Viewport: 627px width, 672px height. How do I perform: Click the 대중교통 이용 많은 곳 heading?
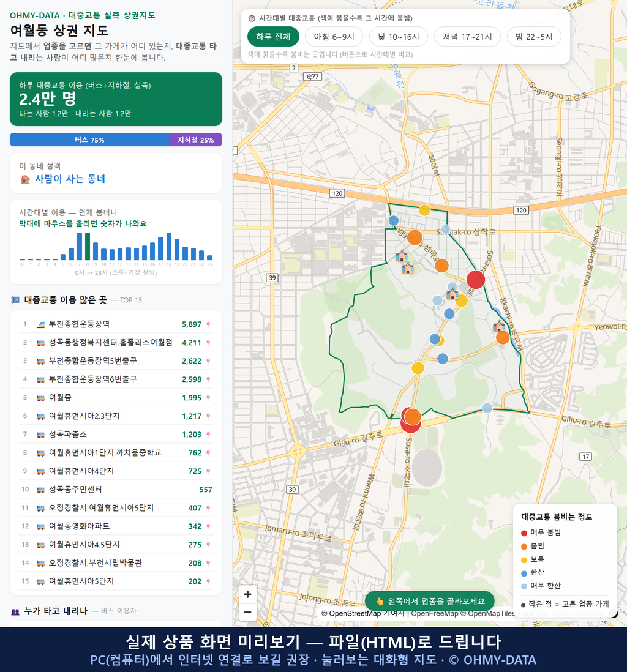(x=65, y=300)
